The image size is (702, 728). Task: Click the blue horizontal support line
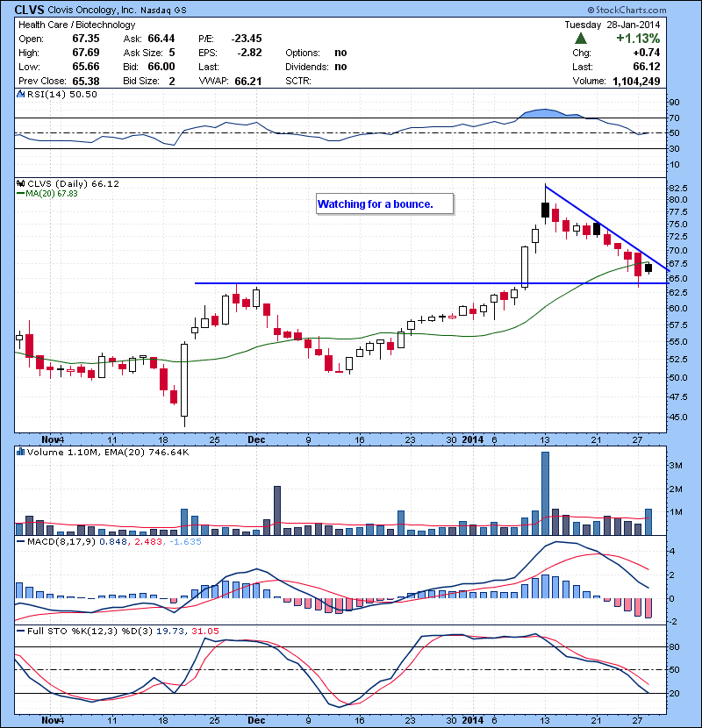[x=431, y=283]
